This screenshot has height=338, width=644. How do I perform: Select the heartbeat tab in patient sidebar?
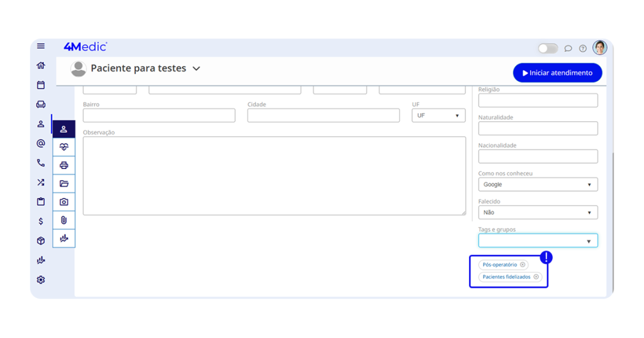click(64, 147)
